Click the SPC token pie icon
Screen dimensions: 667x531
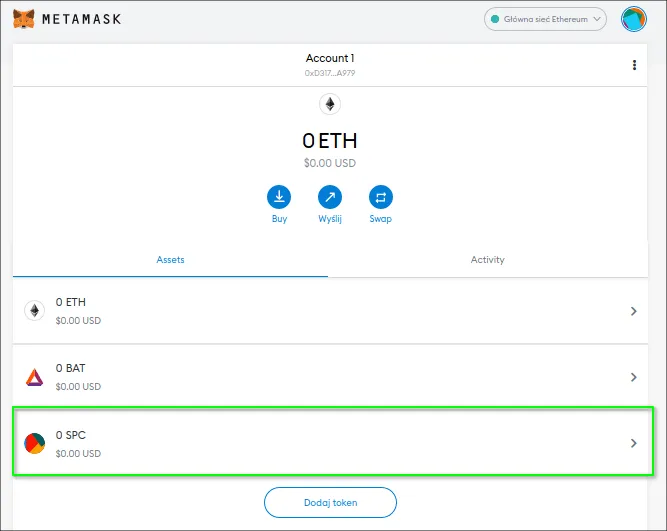coord(34,443)
